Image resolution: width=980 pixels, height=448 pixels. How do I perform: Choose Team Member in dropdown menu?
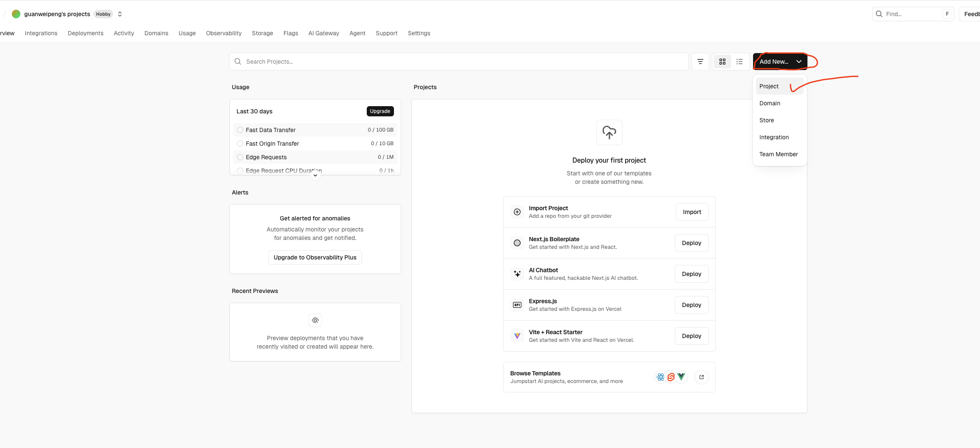(778, 154)
